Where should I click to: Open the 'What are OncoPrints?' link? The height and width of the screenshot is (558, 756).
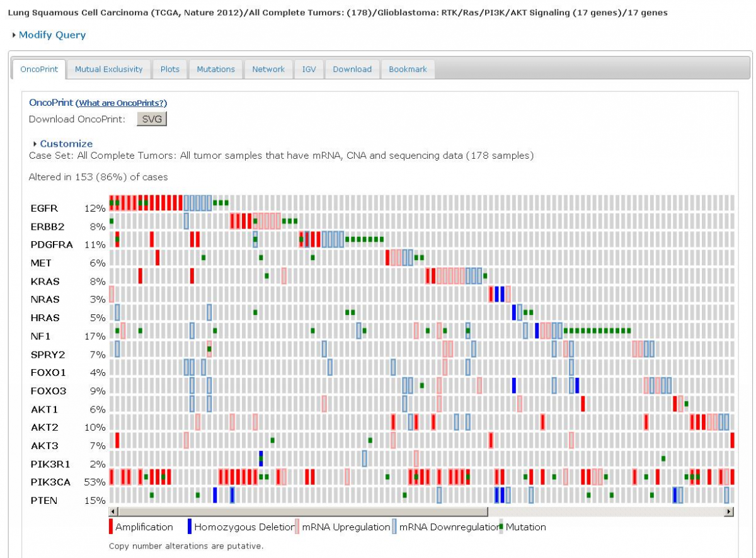(x=123, y=103)
